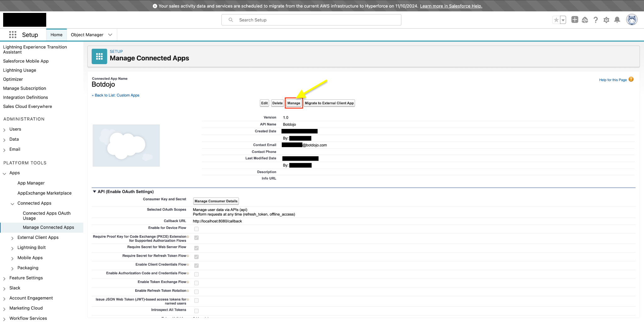This screenshot has height=322, width=644.
Task: Toggle Enable Refresh Token Rotation checkbox
Action: click(197, 292)
